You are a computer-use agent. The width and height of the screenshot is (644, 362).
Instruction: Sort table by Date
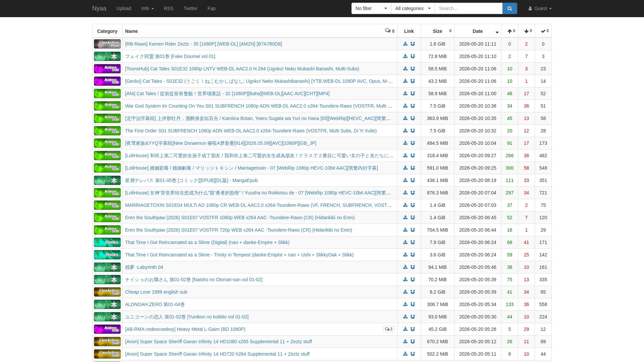click(x=478, y=31)
